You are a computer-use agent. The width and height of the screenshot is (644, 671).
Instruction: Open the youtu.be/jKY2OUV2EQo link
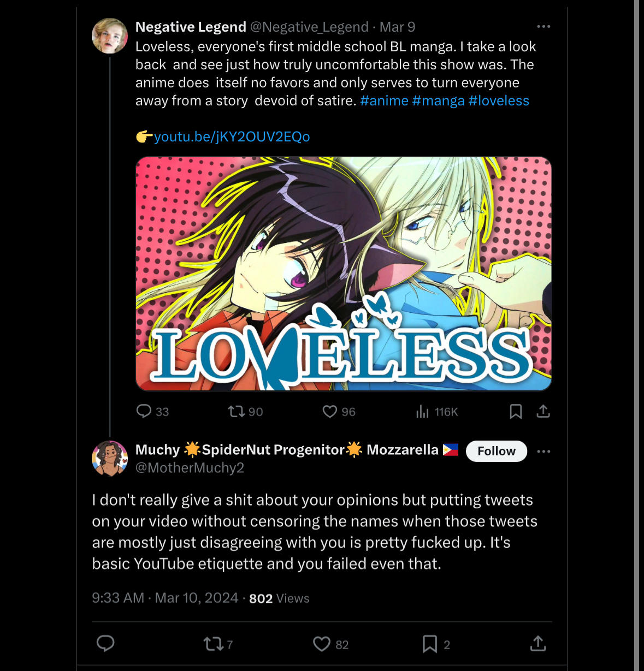[232, 136]
